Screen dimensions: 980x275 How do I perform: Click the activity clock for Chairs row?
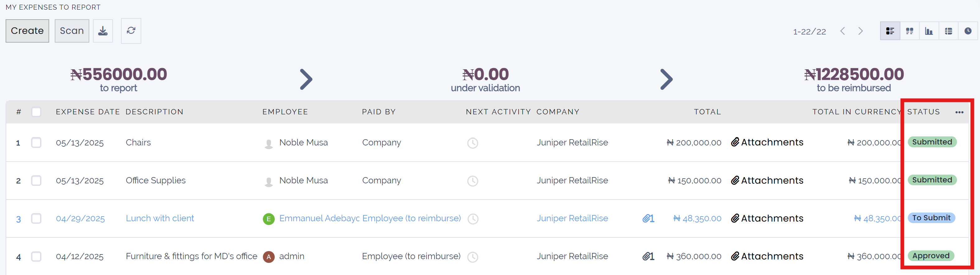click(472, 143)
